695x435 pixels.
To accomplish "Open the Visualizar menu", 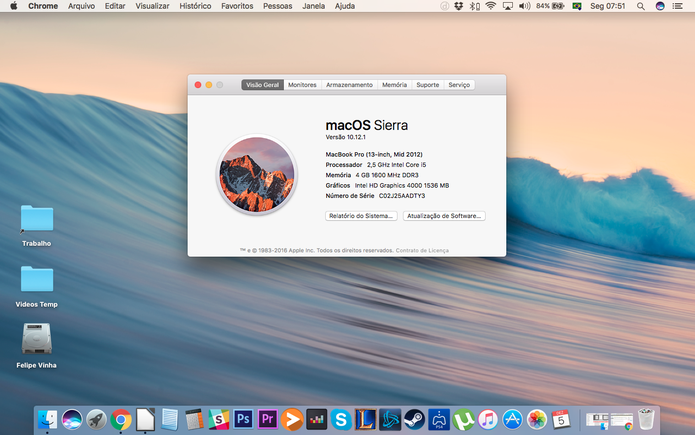I will [152, 6].
